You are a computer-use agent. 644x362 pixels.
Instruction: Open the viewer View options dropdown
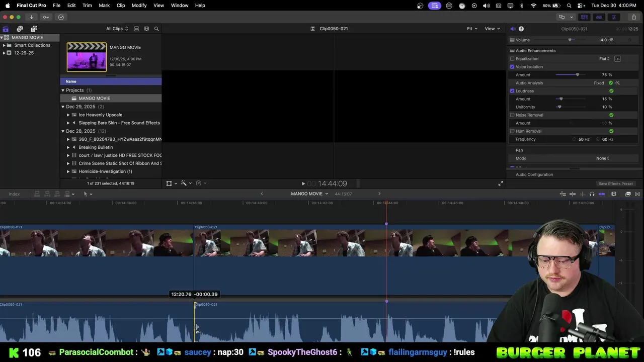tap(492, 29)
